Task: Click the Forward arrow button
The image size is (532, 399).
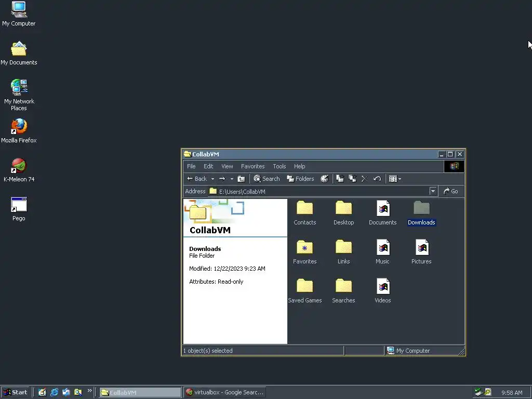Action: point(222,179)
